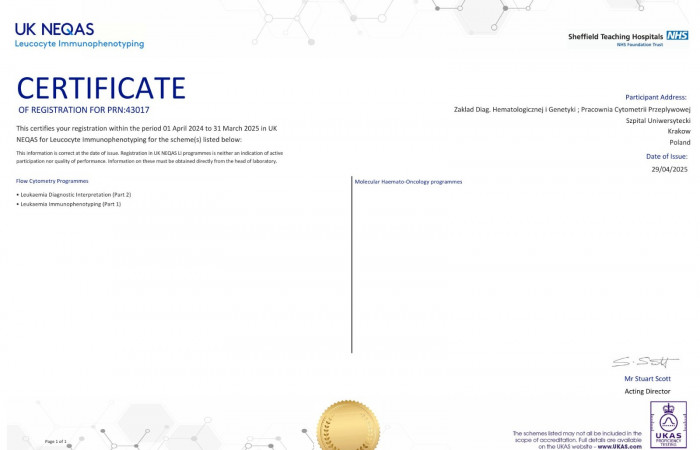Click 'Acting Director' title
700x450 pixels.
[647, 391]
